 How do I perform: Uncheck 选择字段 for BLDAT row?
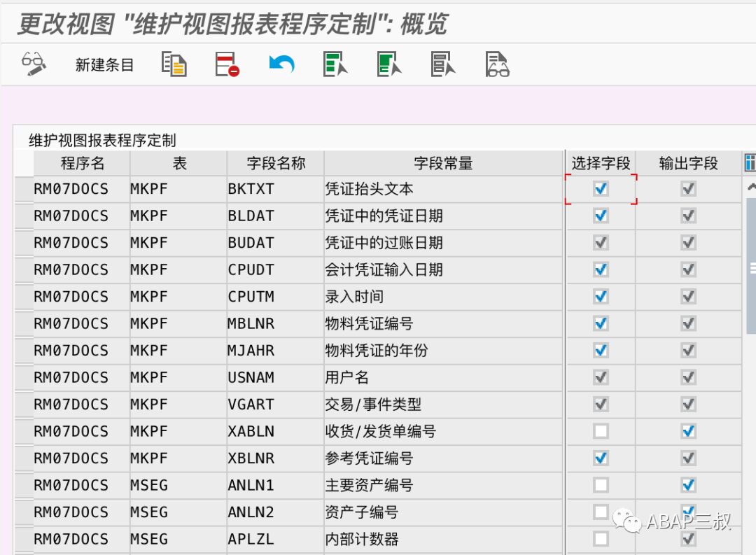[x=601, y=216]
